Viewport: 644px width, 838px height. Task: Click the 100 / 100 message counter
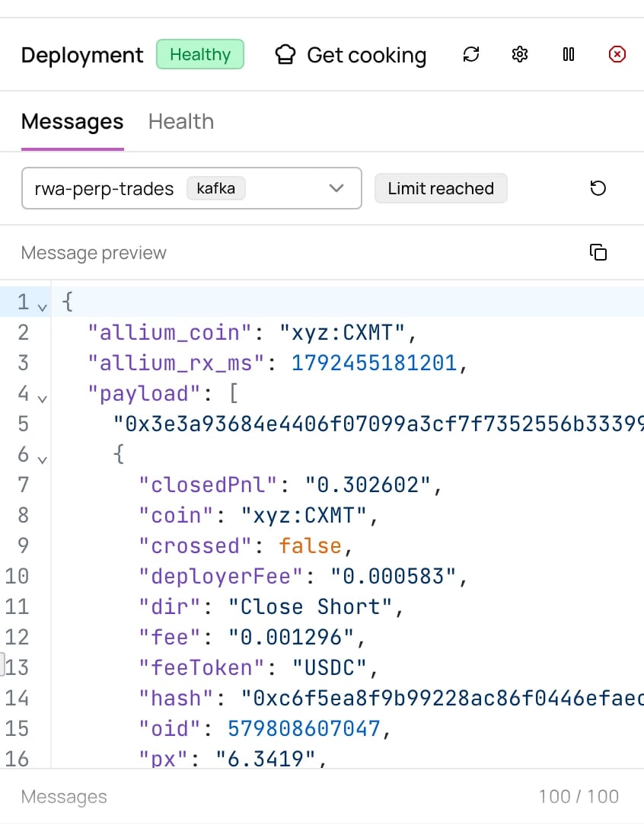pyautogui.click(x=579, y=796)
